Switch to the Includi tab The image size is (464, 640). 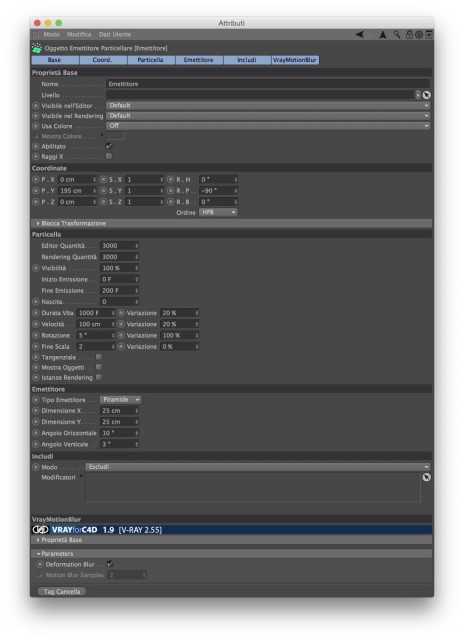coord(247,60)
